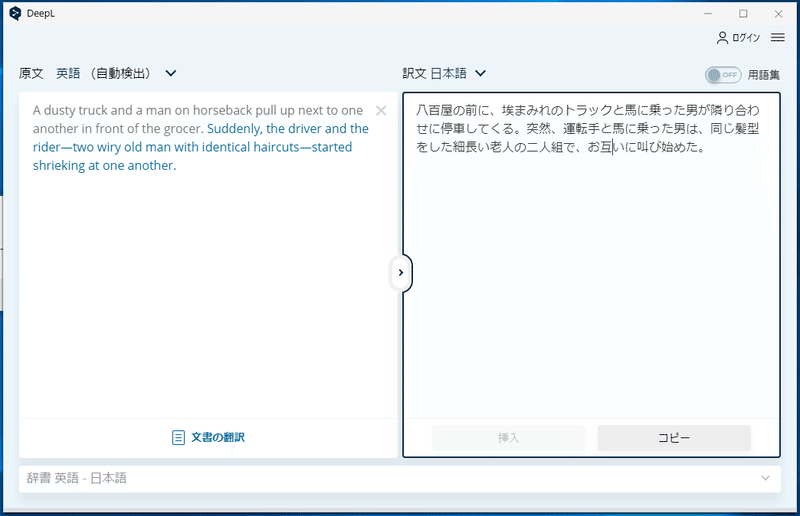The image size is (800, 516).
Task: Maximize the DeepL window
Action: tap(743, 14)
